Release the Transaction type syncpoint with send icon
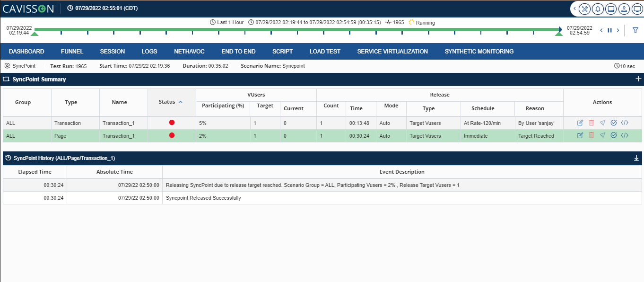Viewport: 644px width, 282px height. coord(602,123)
